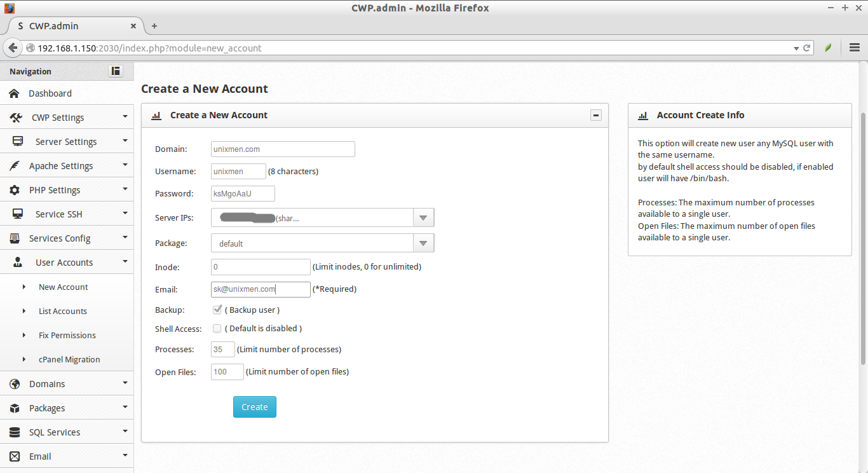Click the Navigation panel collapse icon
This screenshot has width=868, height=473.
[115, 71]
